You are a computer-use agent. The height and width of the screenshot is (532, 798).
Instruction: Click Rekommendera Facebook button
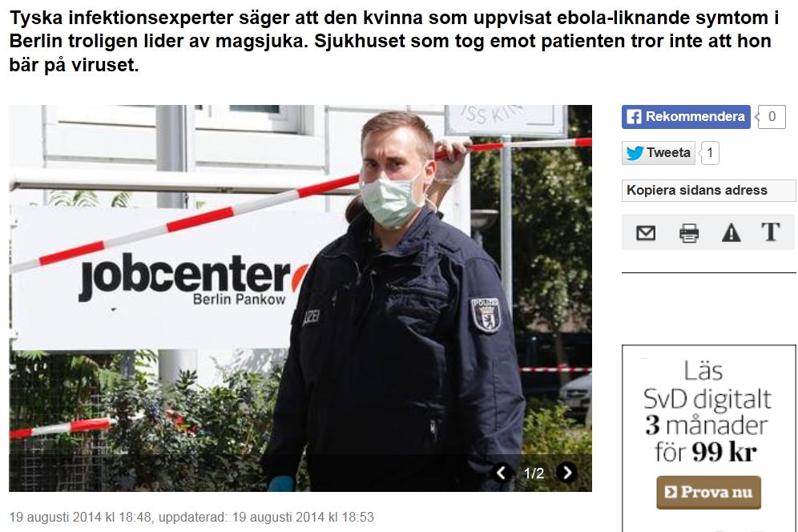coord(686,117)
